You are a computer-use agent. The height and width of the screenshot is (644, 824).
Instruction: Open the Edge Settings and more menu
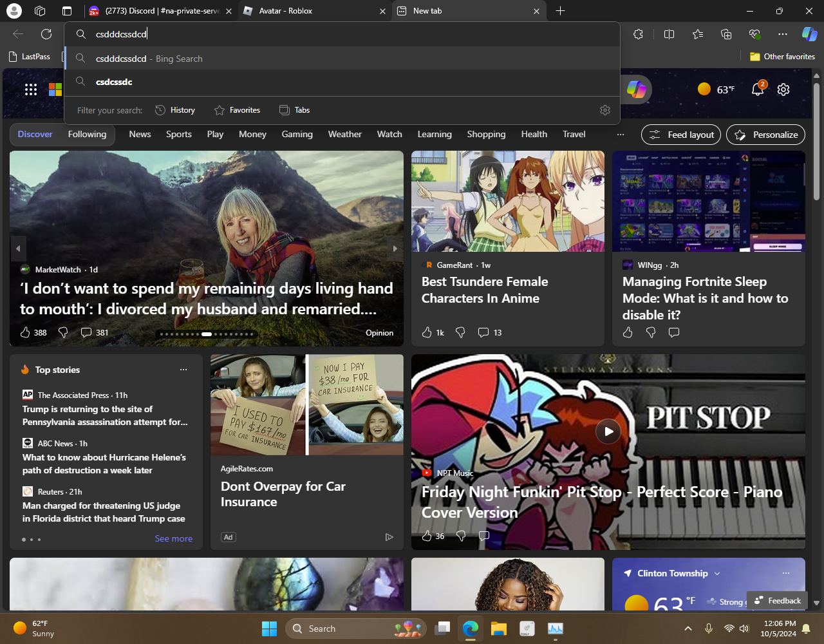pos(783,34)
